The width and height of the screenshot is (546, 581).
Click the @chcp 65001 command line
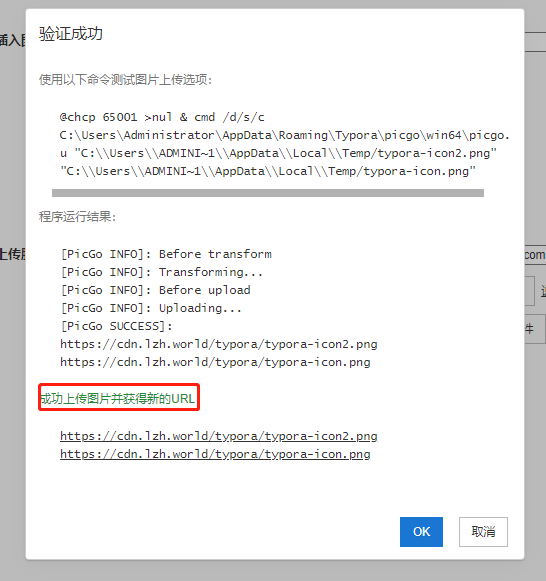coord(162,117)
